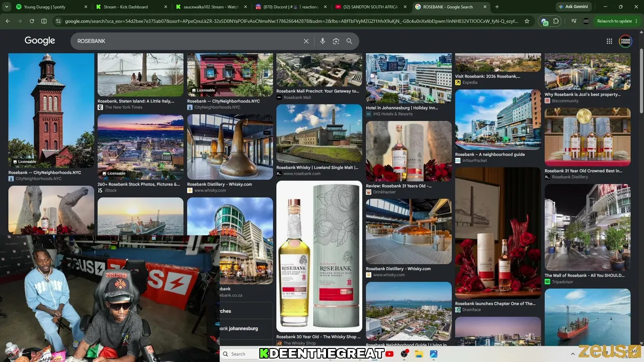This screenshot has height=362, width=644.
Task: Close the Young Duragg Spotify tab
Action: (86, 7)
